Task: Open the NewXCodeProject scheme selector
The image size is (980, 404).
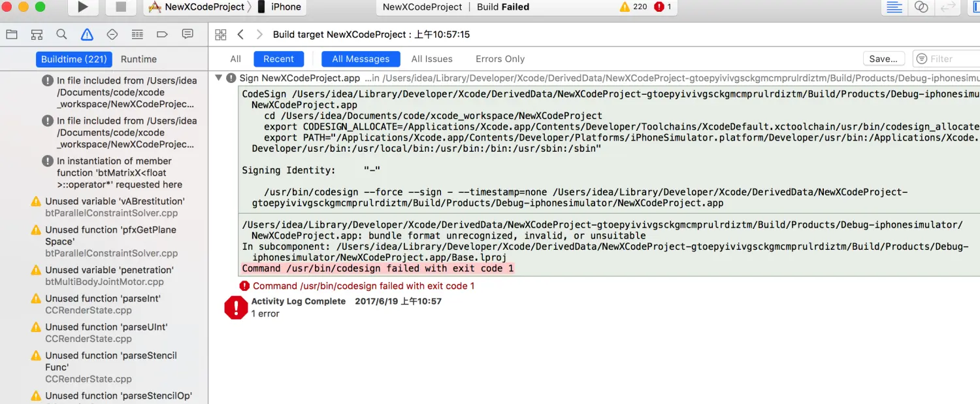Action: pyautogui.click(x=199, y=7)
